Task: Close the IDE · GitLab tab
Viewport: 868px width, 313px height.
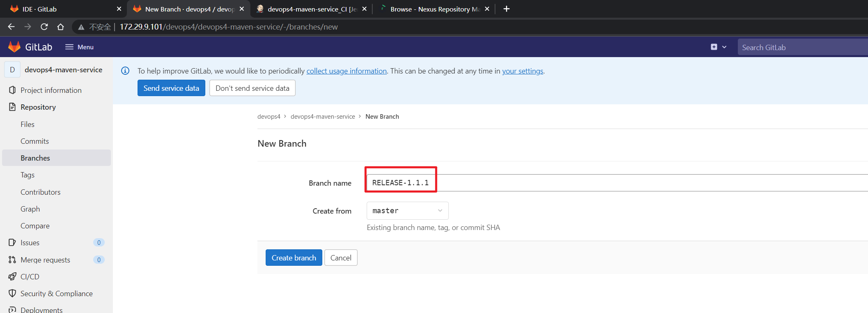Action: (119, 9)
